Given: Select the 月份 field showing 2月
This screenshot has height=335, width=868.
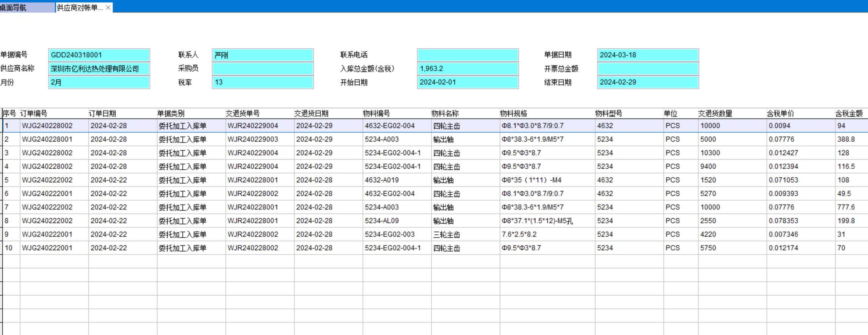Looking at the screenshot, I should tap(99, 82).
